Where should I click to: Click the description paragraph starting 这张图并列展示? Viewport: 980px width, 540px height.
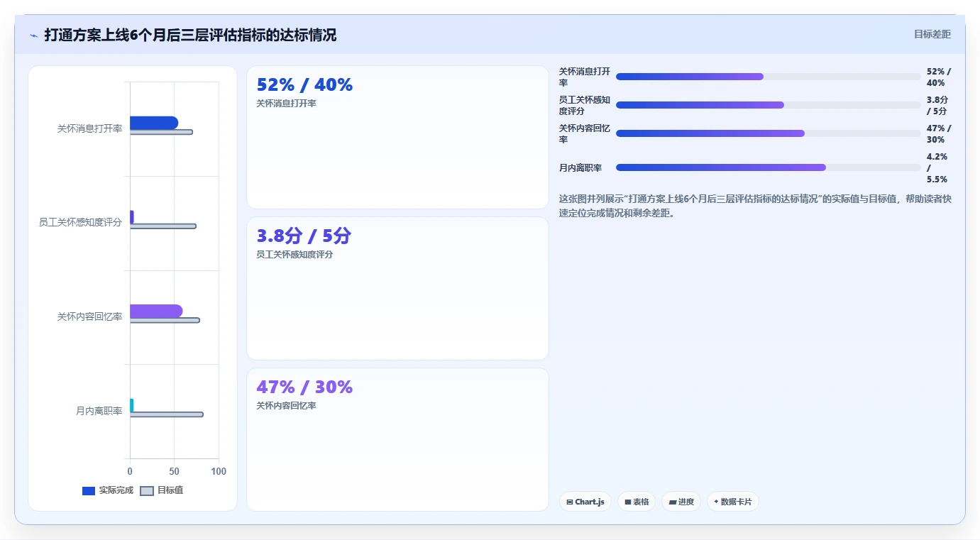pyautogui.click(x=755, y=206)
